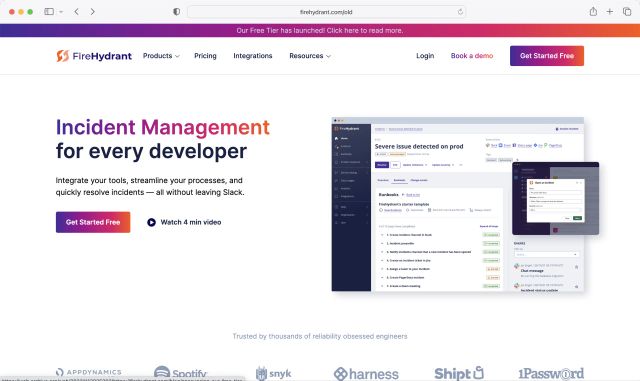Image resolution: width=640 pixels, height=381 pixels.
Task: Show the tab overview icon
Action: [627, 11]
